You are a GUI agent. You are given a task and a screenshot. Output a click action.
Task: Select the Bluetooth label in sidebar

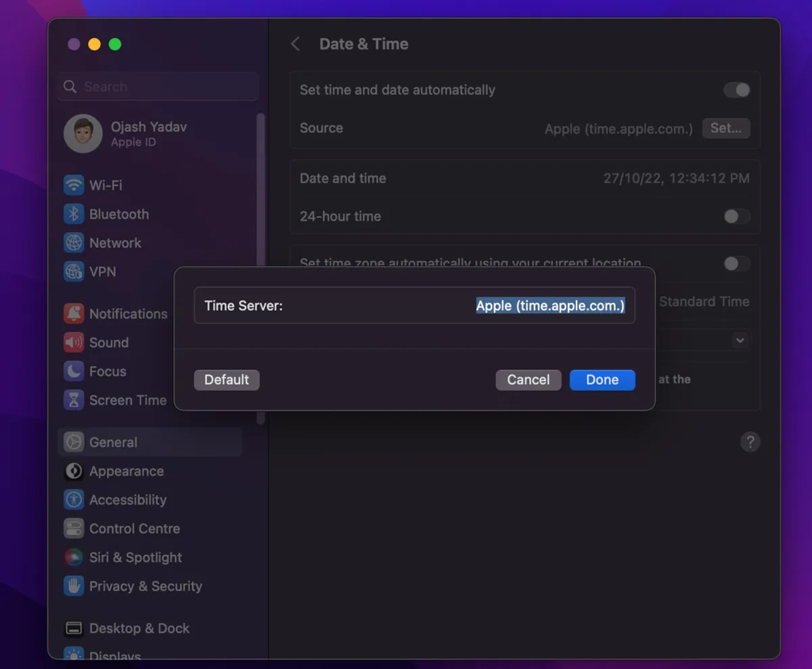[119, 214]
